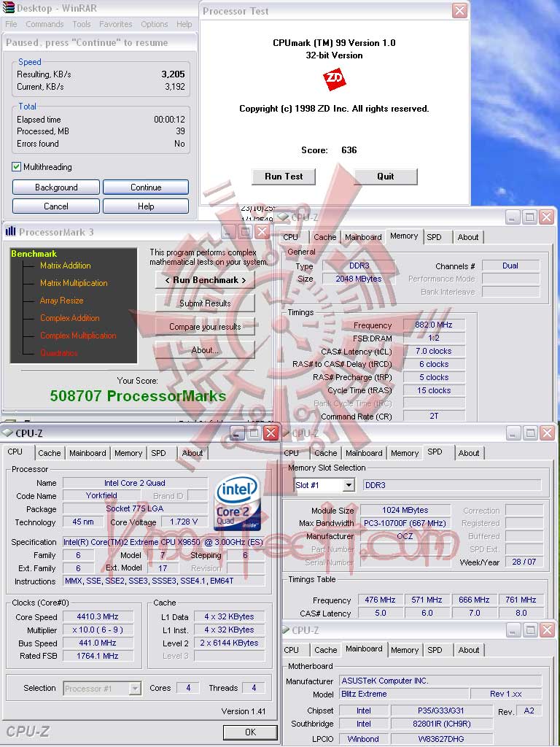Image resolution: width=560 pixels, height=747 pixels.
Task: Switch to Memory tab in the CPU-Z CPU window
Action: point(128,453)
